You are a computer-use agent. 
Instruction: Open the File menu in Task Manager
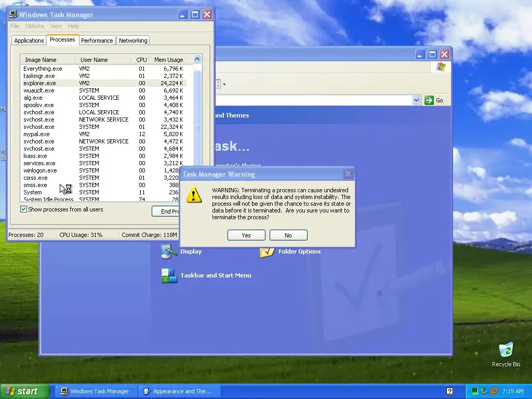click(15, 26)
